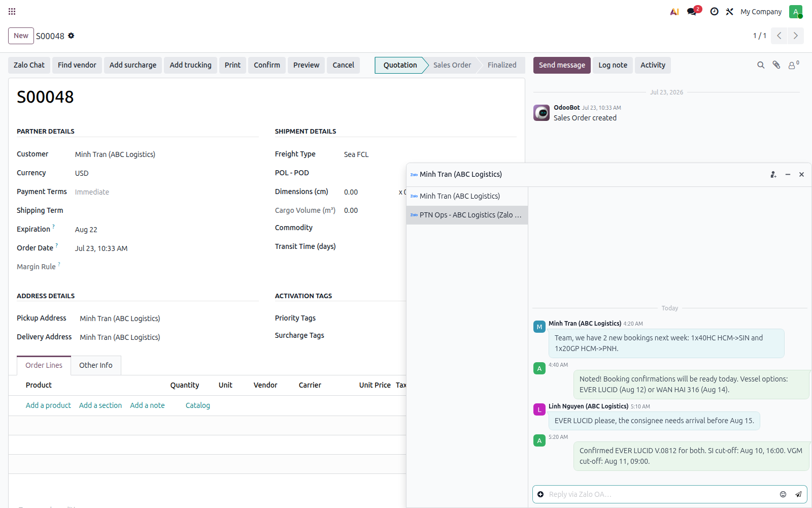Click the Print button

pos(232,65)
